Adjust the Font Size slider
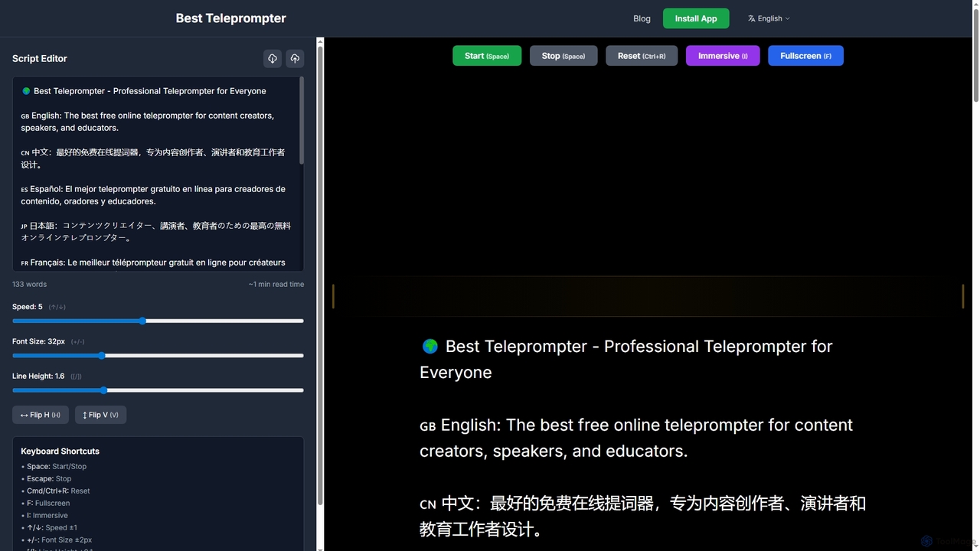Screen dimensions: 980x551 pos(158,355)
